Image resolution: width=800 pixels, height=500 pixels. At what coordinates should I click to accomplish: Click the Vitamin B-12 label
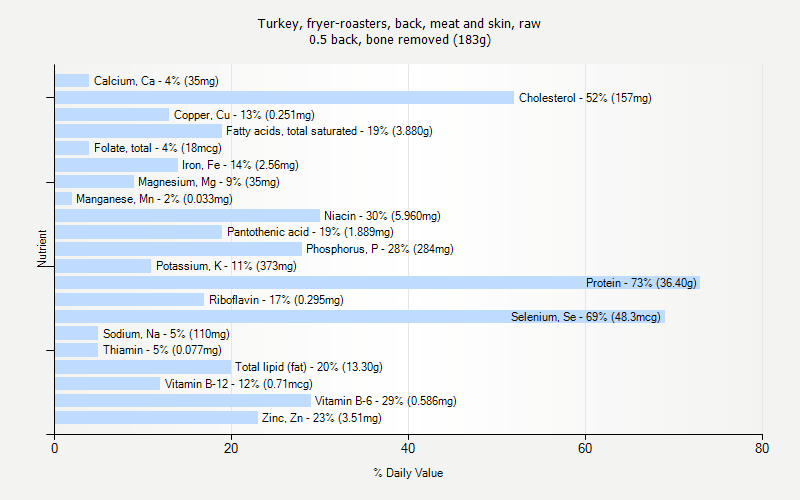click(x=238, y=384)
